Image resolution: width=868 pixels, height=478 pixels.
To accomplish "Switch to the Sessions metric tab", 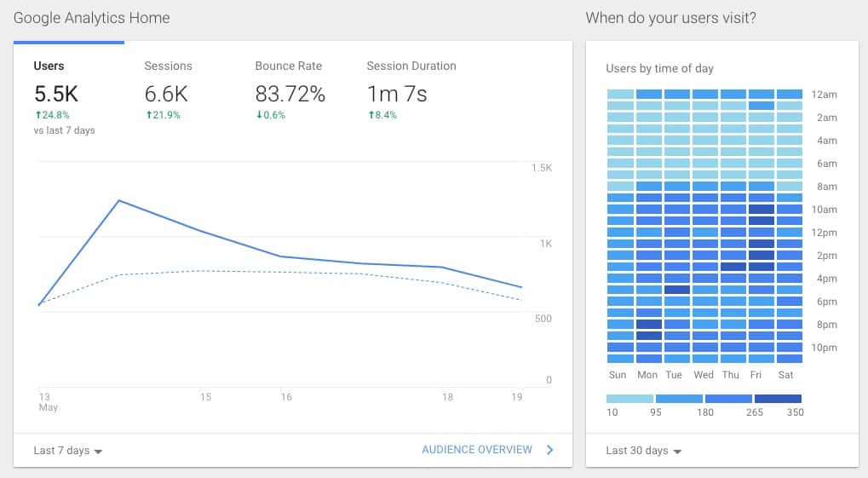I will (169, 66).
